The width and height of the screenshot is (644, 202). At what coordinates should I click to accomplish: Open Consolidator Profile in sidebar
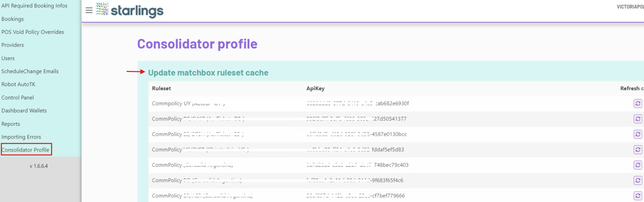click(x=26, y=150)
